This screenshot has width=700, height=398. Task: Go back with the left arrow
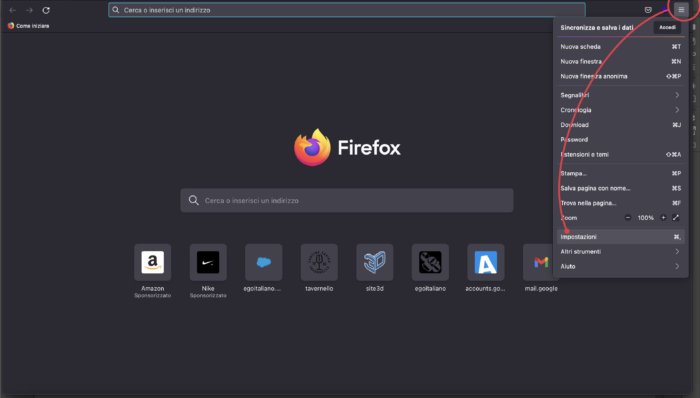click(x=12, y=10)
